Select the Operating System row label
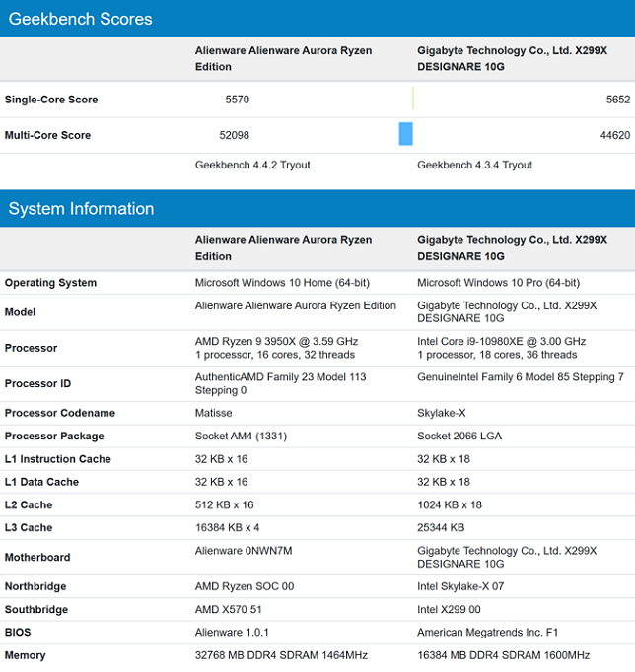635x672 pixels. [50, 283]
